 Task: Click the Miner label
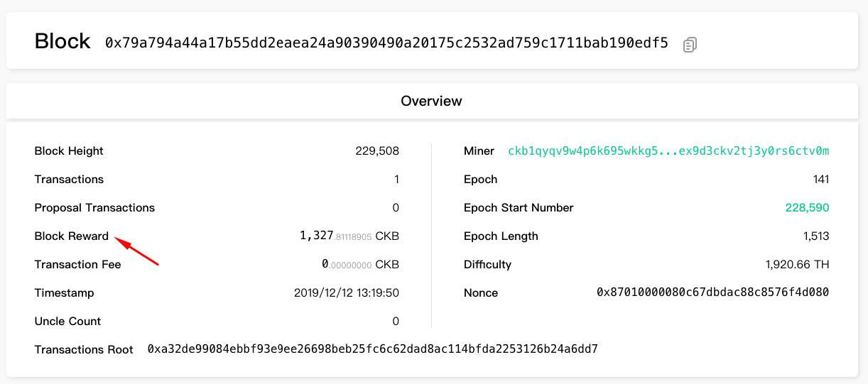(x=479, y=151)
